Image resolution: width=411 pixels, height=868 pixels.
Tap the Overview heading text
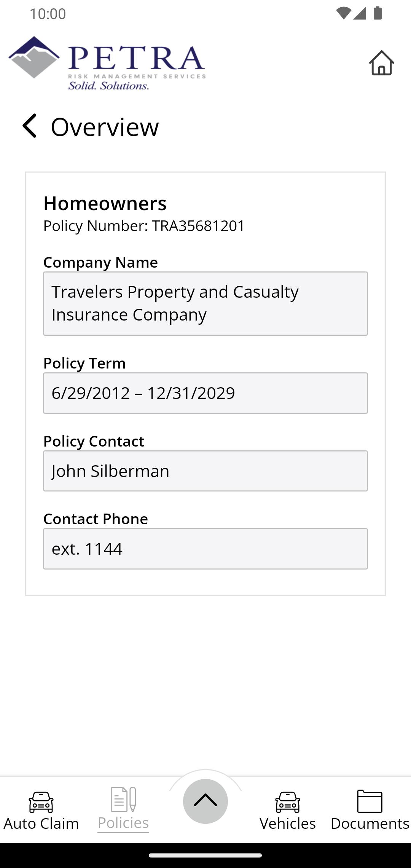point(105,127)
